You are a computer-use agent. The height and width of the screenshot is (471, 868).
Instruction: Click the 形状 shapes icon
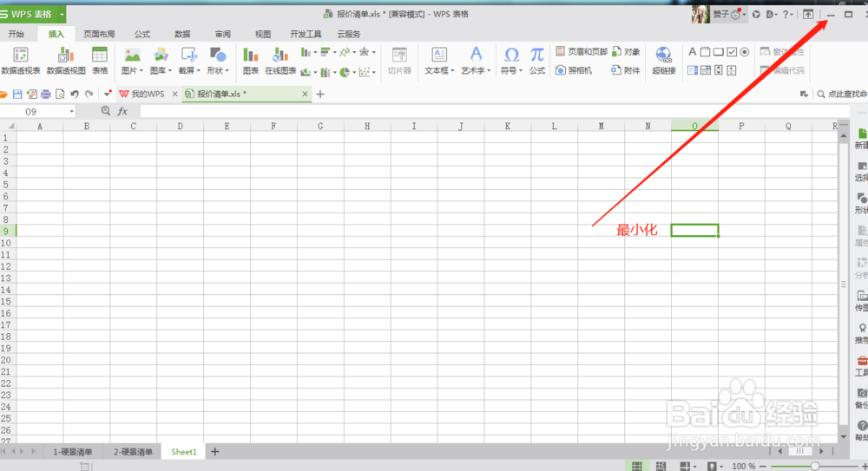[218, 56]
